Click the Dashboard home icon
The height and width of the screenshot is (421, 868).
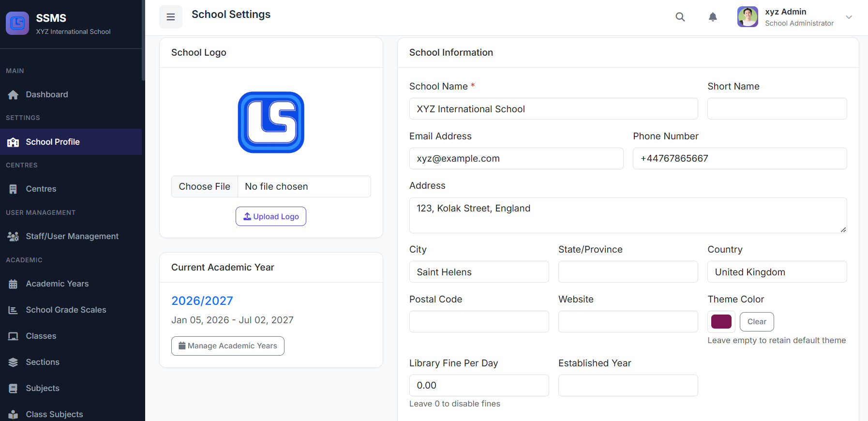13,95
